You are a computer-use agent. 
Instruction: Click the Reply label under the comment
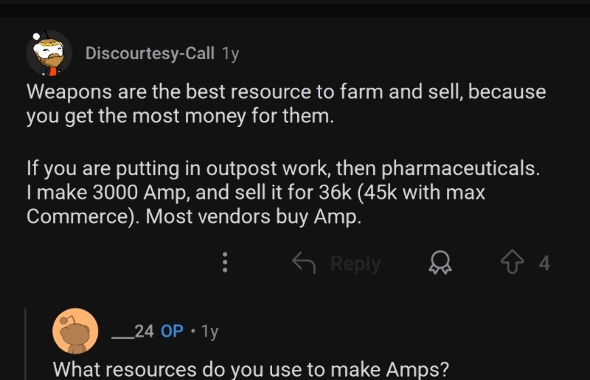pos(356,263)
